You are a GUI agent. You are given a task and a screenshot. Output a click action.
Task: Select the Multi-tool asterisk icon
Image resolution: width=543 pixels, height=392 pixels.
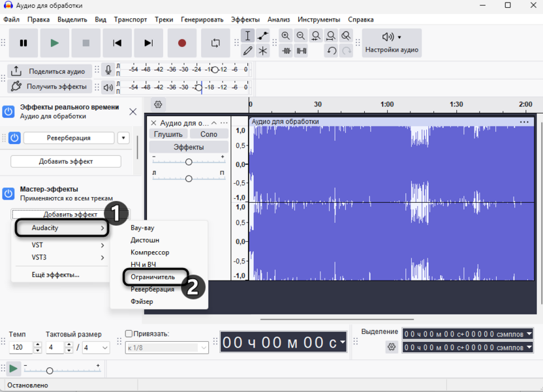[x=263, y=51]
